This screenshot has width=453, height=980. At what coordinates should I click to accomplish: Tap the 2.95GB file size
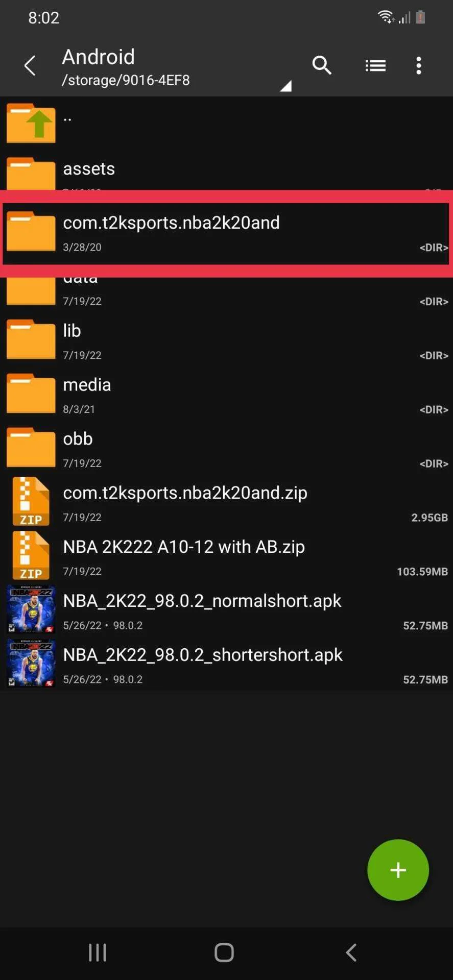[x=430, y=518]
